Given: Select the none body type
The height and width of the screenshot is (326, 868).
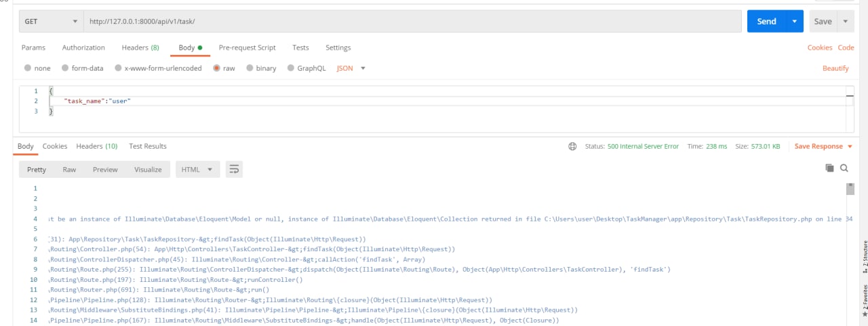Looking at the screenshot, I should 28,68.
